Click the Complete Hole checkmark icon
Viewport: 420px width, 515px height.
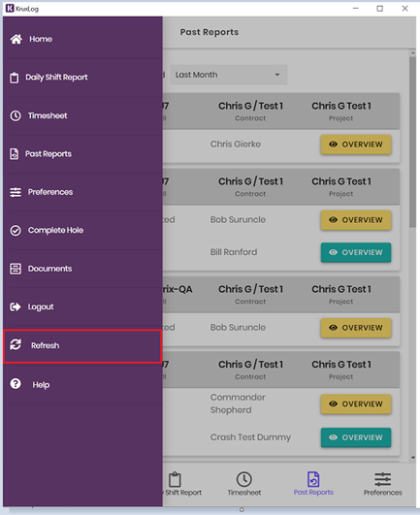[x=16, y=230]
